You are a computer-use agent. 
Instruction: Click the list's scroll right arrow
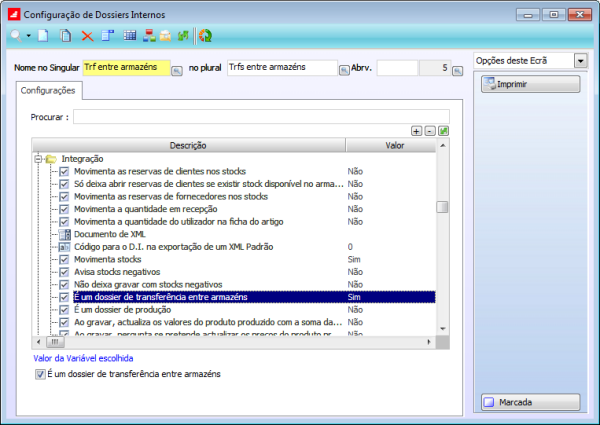(429, 342)
